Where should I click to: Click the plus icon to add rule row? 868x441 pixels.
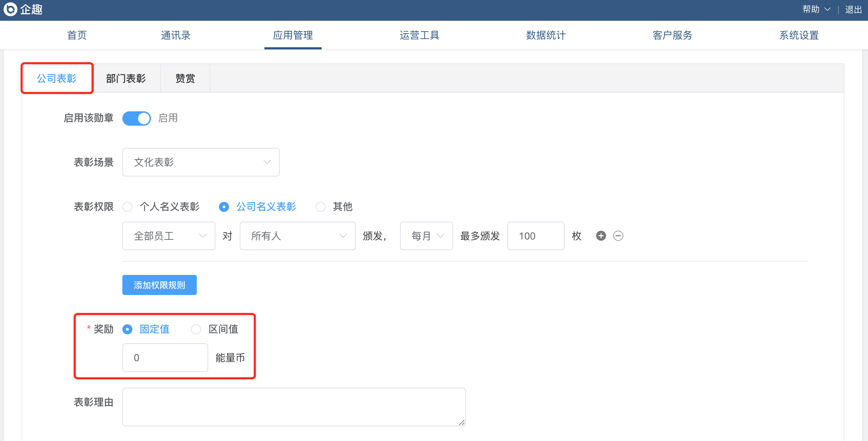point(601,236)
